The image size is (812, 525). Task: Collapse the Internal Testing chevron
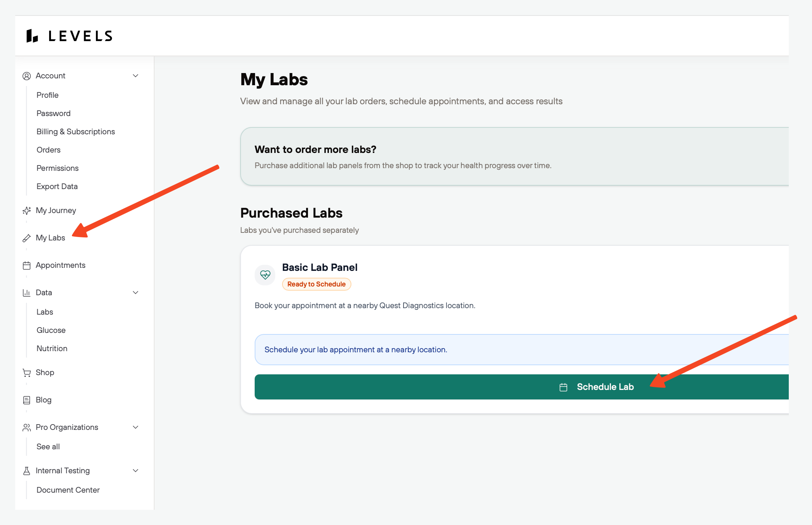136,471
